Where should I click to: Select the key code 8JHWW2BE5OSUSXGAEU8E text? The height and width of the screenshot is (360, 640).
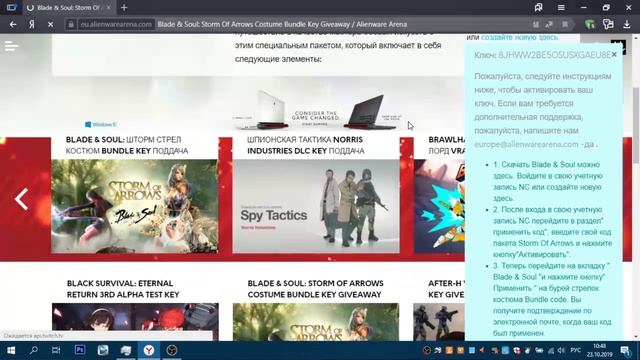coord(554,55)
